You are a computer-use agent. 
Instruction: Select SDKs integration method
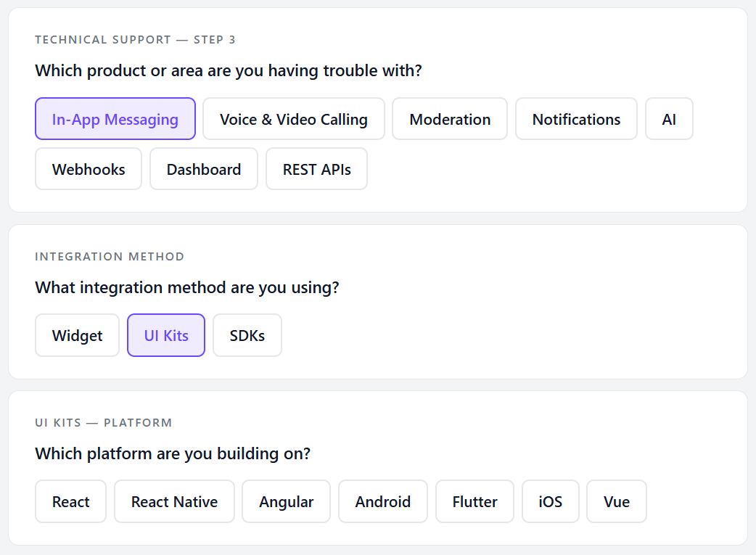coord(247,336)
